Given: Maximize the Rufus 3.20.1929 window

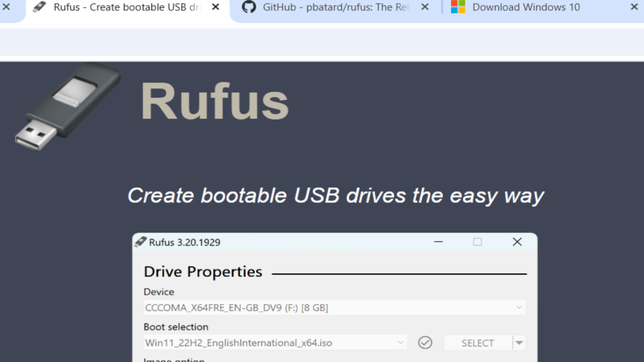Looking at the screenshot, I should (x=477, y=242).
